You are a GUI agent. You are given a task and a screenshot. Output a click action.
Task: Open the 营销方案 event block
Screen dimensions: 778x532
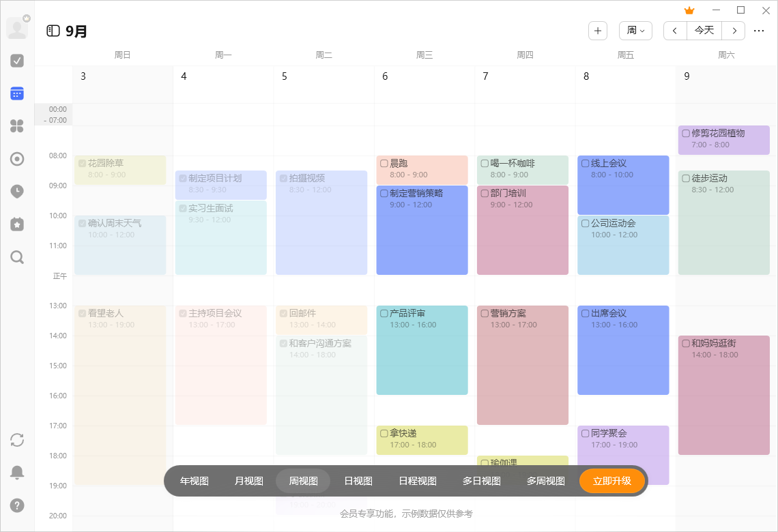click(x=523, y=365)
